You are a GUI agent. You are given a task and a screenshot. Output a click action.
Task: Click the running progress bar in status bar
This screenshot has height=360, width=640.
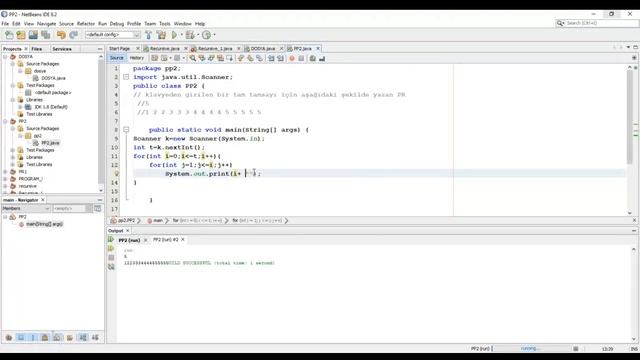(532, 349)
